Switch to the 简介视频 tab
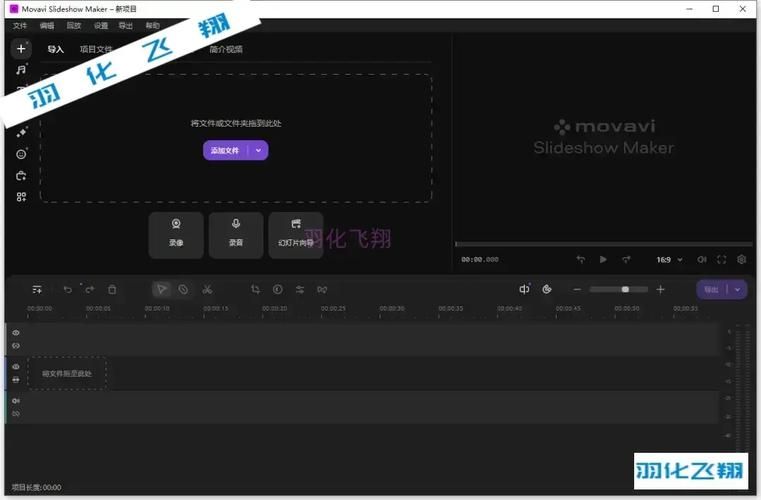The width and height of the screenshot is (761, 500). (226, 49)
